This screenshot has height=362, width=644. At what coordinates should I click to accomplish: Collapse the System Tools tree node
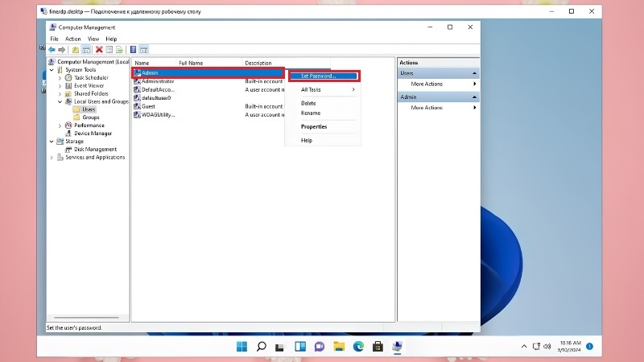point(52,70)
